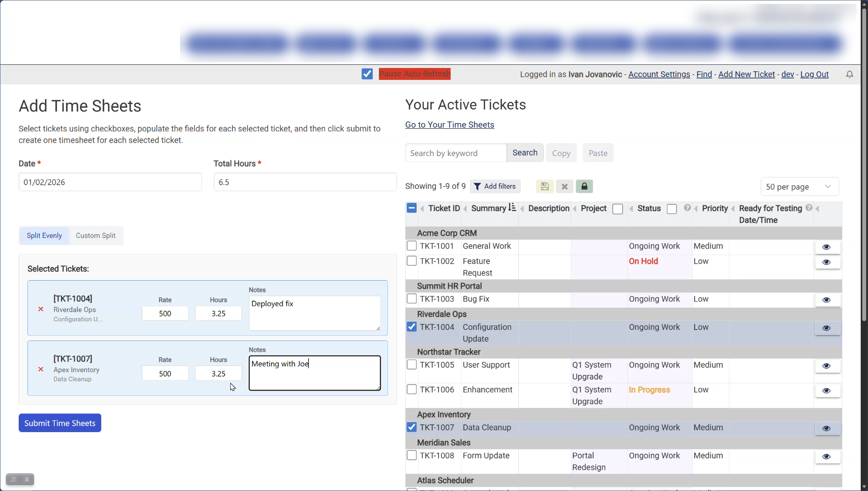Toggle the select-all tickets header checkbox

click(411, 209)
